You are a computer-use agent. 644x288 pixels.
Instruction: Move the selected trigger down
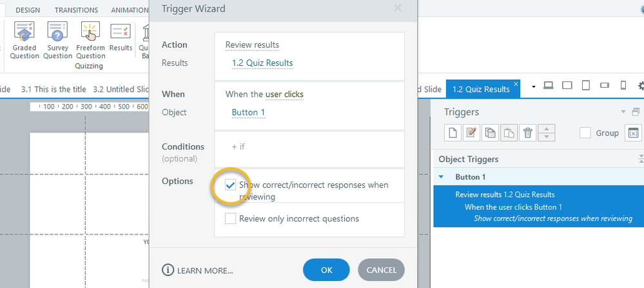pos(546,137)
